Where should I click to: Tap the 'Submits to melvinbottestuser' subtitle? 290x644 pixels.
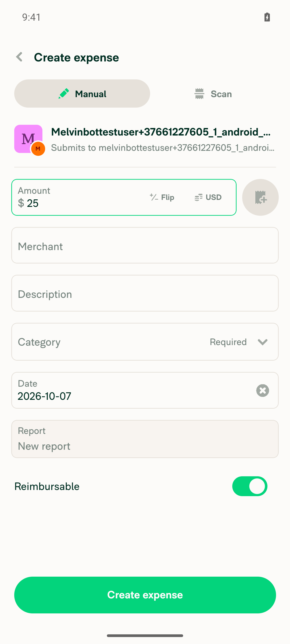point(163,148)
